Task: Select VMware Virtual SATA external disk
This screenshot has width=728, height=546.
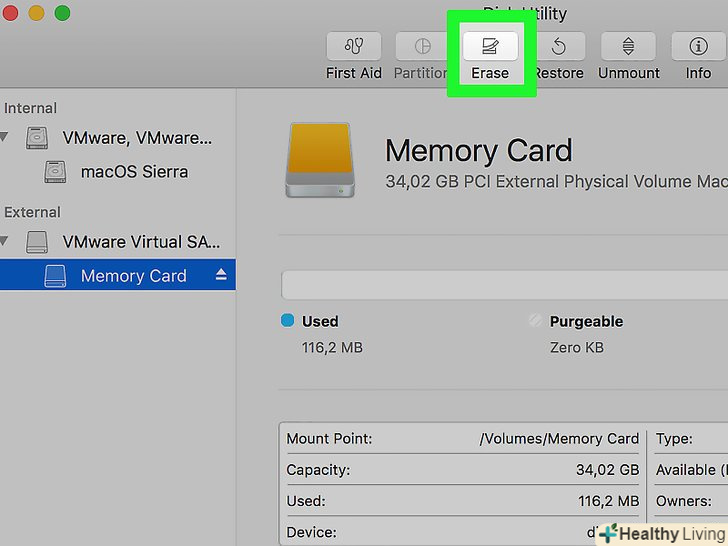Action: (141, 242)
